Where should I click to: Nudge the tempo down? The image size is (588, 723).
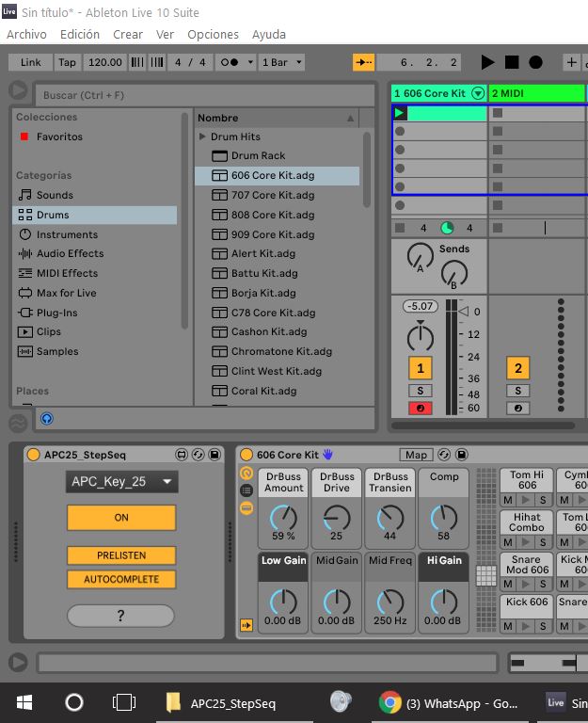(137, 62)
